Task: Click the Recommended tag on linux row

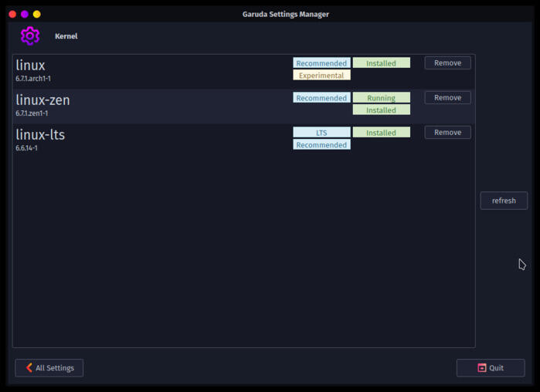Action: click(x=321, y=63)
